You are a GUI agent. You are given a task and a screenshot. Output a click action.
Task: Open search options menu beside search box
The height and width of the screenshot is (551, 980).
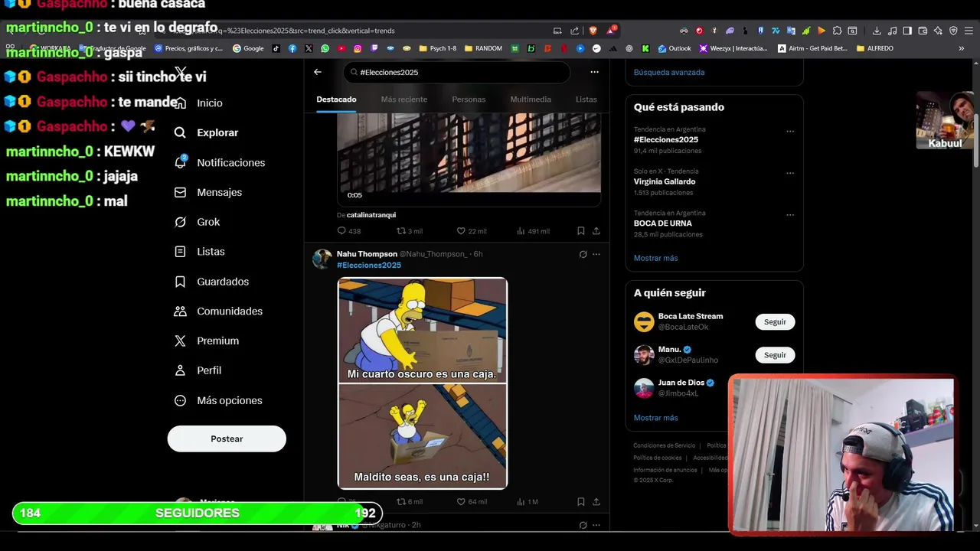click(594, 72)
